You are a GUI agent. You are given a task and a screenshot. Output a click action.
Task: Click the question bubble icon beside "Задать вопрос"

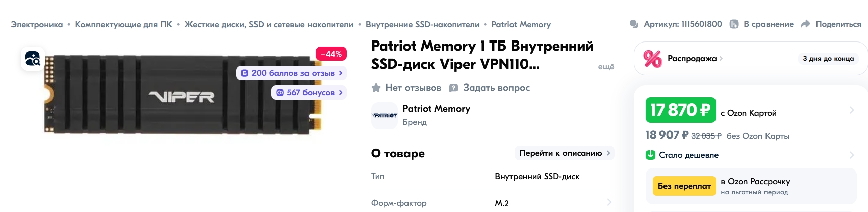454,88
